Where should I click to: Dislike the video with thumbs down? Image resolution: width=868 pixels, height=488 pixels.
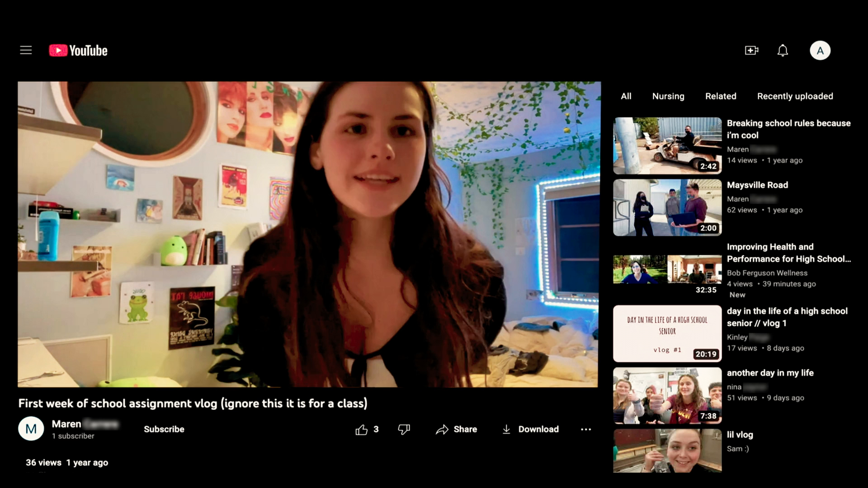click(404, 429)
